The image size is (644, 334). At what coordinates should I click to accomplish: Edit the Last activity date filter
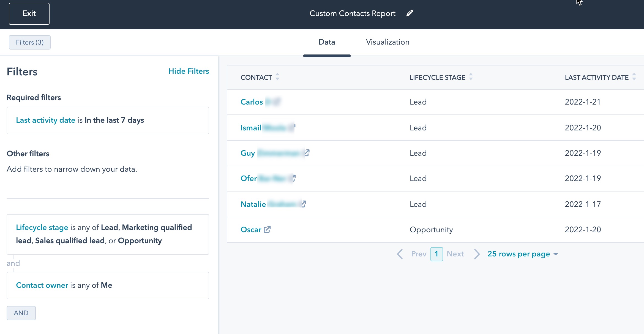108,121
